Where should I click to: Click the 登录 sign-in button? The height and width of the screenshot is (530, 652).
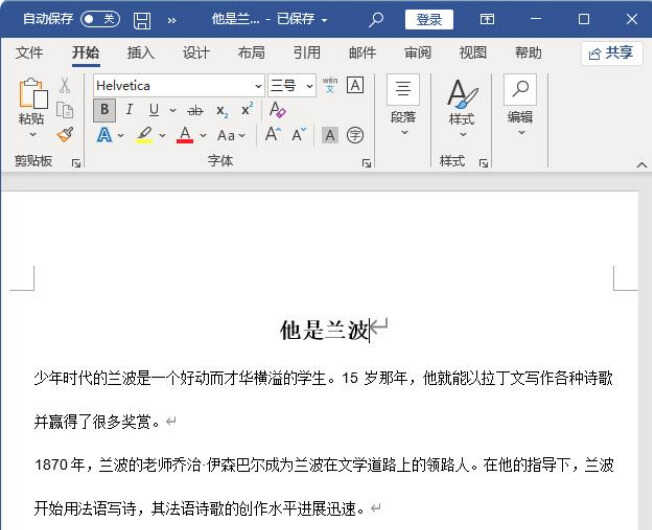429,19
